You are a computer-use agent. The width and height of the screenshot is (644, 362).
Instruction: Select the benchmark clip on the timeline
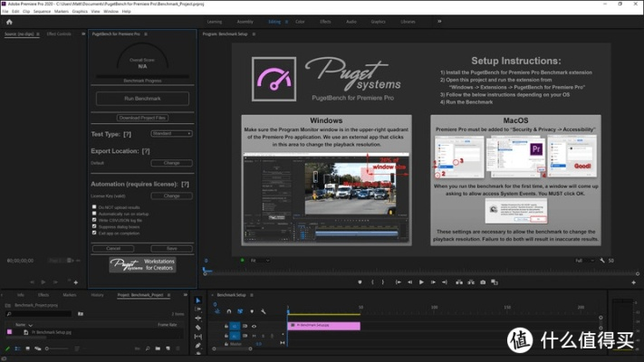(x=323, y=326)
